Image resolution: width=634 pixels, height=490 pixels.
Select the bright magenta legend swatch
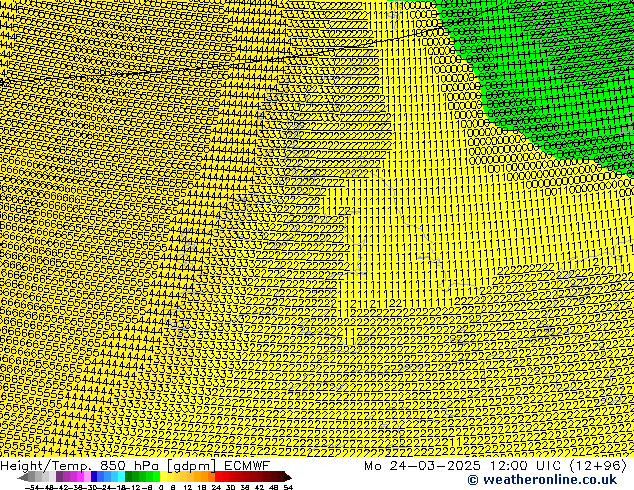[80, 477]
